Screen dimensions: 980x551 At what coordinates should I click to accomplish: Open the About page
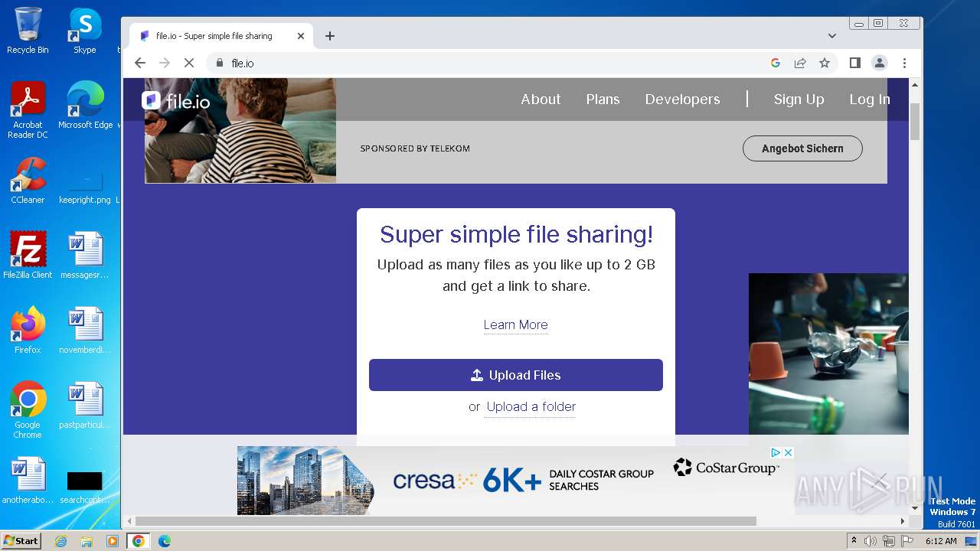[x=541, y=99]
